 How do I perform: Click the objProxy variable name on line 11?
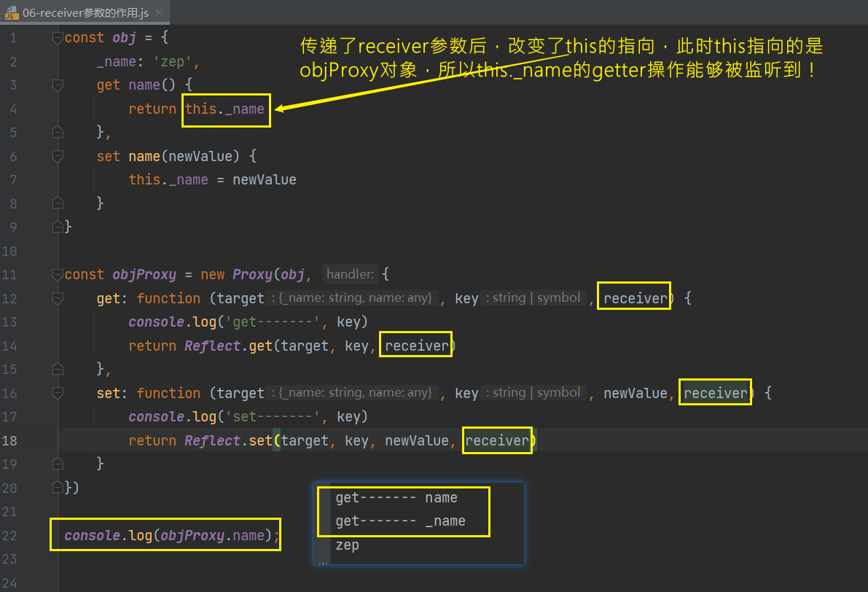(x=144, y=275)
